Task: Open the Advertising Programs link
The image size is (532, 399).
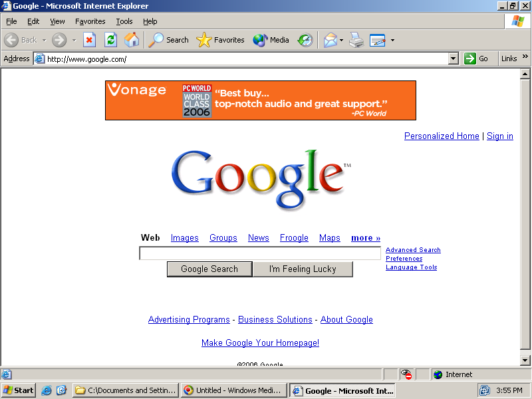Action: (x=189, y=320)
